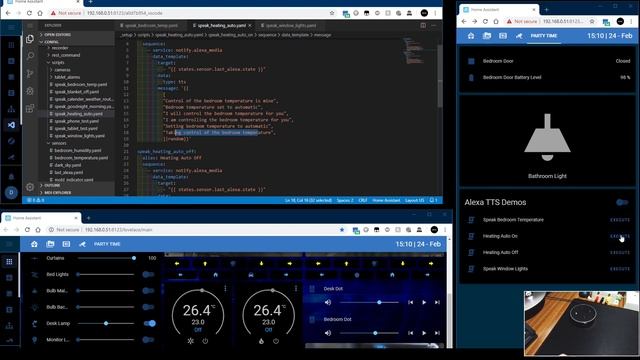Open the left thermostat three-dot menu
Image resolution: width=640 pixels, height=360 pixels.
click(x=225, y=289)
